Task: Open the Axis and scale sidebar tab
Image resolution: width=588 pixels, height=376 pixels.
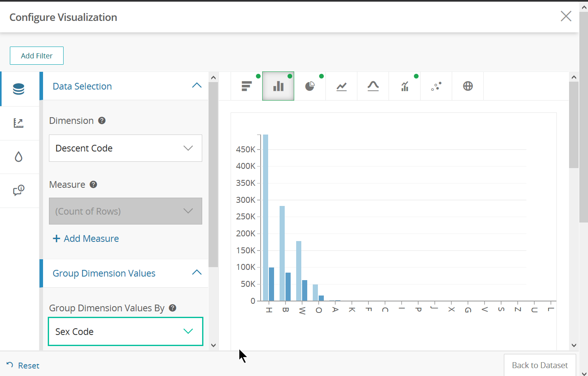Action: click(x=19, y=123)
